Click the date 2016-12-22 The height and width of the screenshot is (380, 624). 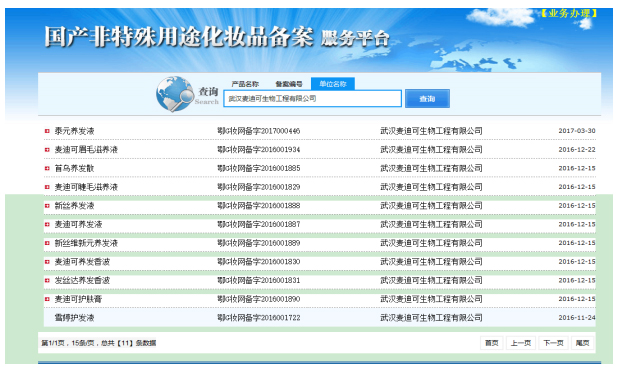pos(577,150)
